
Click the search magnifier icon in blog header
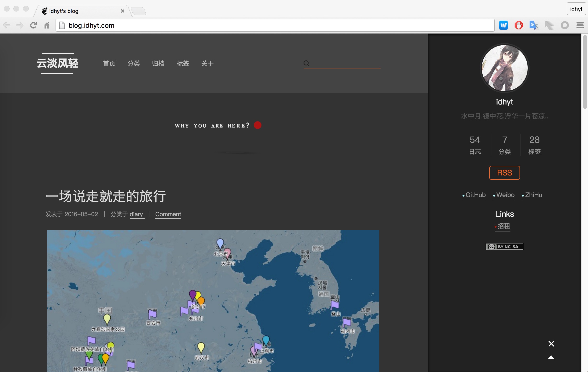pos(306,64)
